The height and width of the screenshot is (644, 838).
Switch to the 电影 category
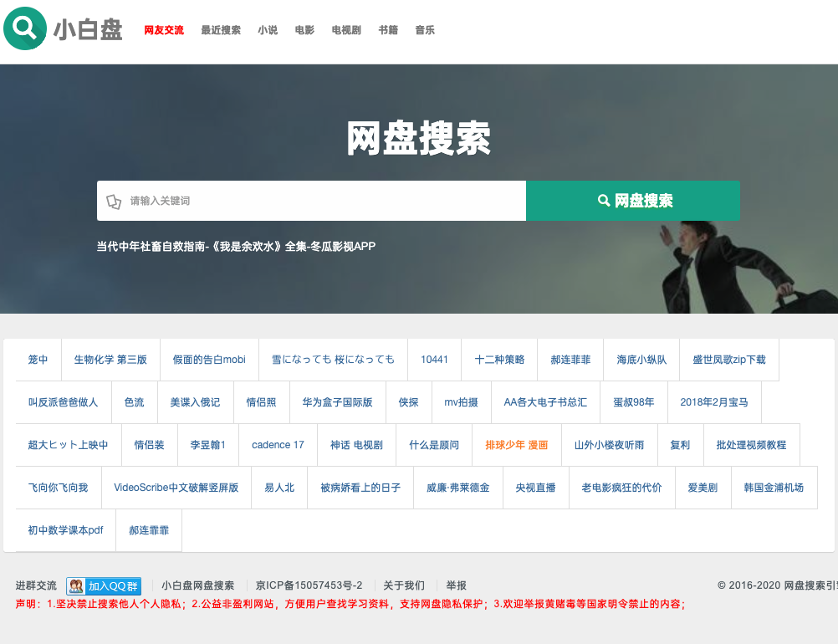(x=304, y=30)
